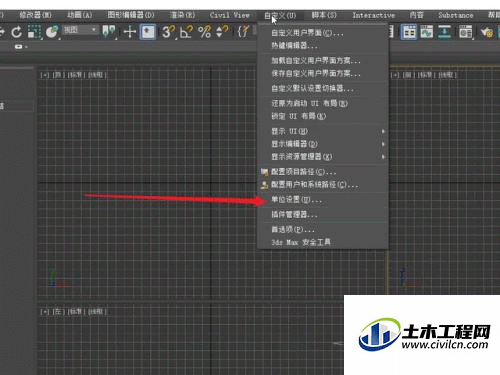
Task: Toggle the Spinner Snap icon
Action: [x=222, y=32]
